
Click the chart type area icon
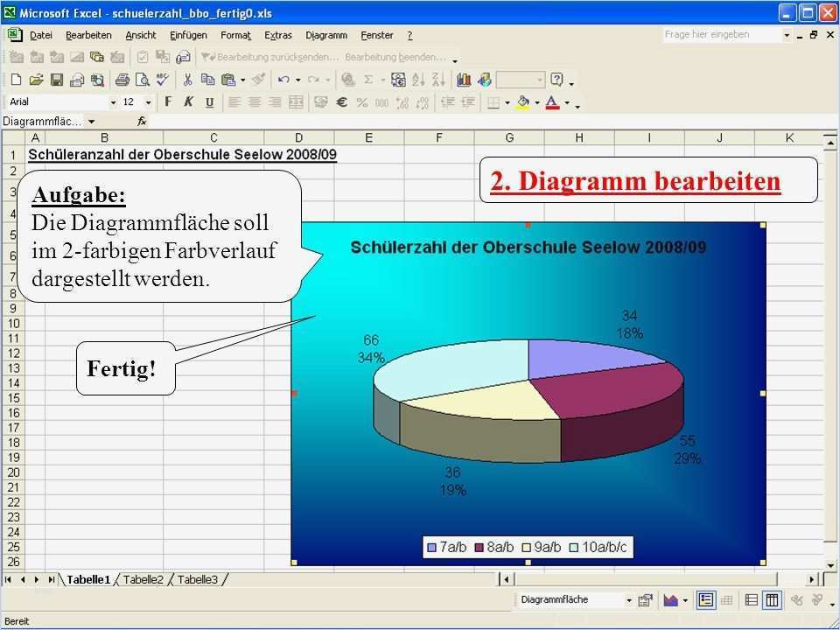(671, 600)
